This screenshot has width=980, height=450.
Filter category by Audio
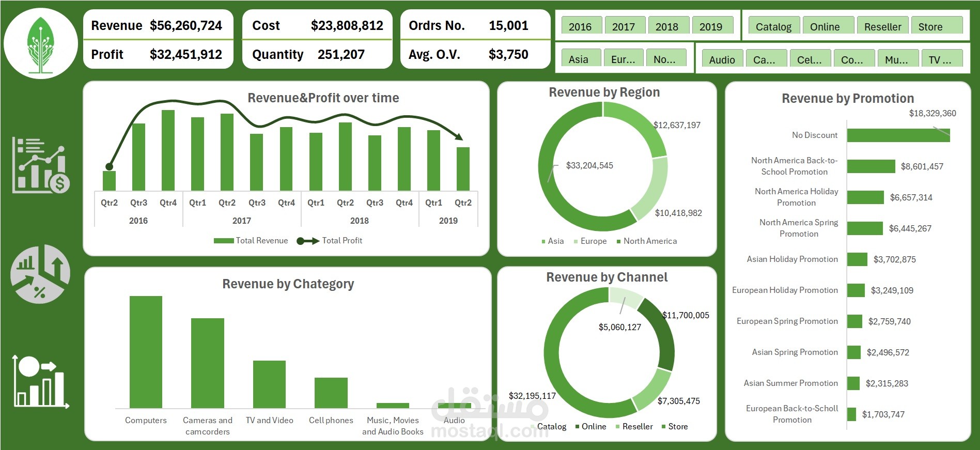(722, 59)
